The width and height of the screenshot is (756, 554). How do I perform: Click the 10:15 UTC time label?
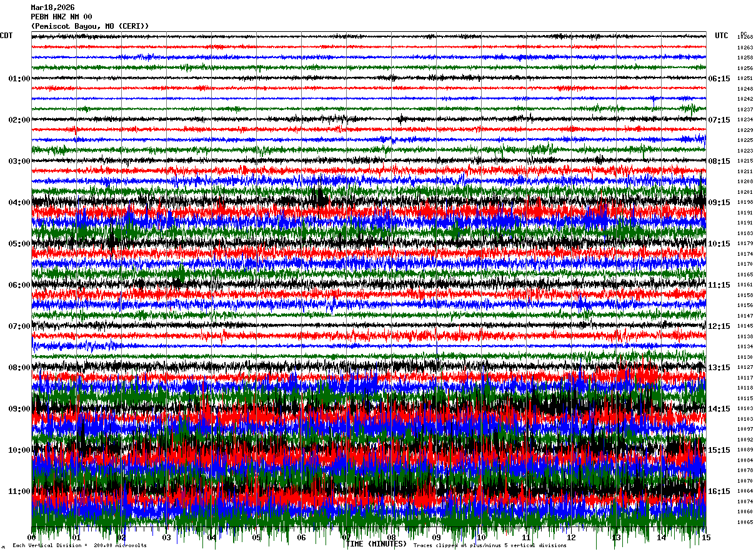coord(719,244)
